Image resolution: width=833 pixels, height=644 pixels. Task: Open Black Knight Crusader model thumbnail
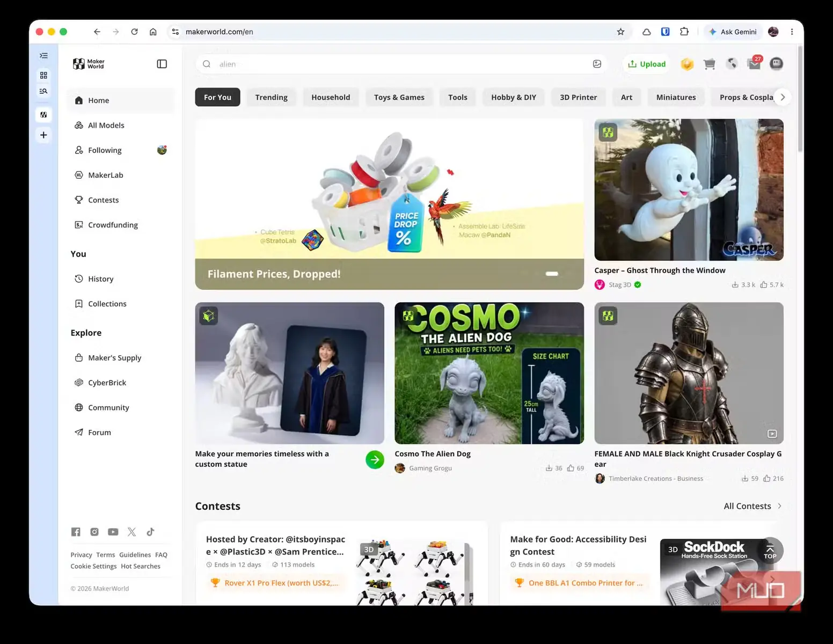point(689,373)
